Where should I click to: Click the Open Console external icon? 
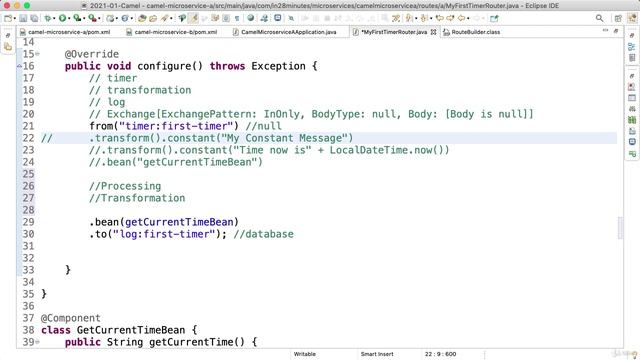coord(494,18)
